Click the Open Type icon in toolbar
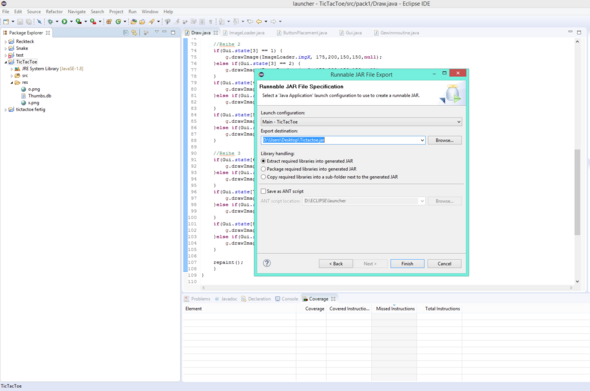The height and width of the screenshot is (391, 590). (x=134, y=21)
